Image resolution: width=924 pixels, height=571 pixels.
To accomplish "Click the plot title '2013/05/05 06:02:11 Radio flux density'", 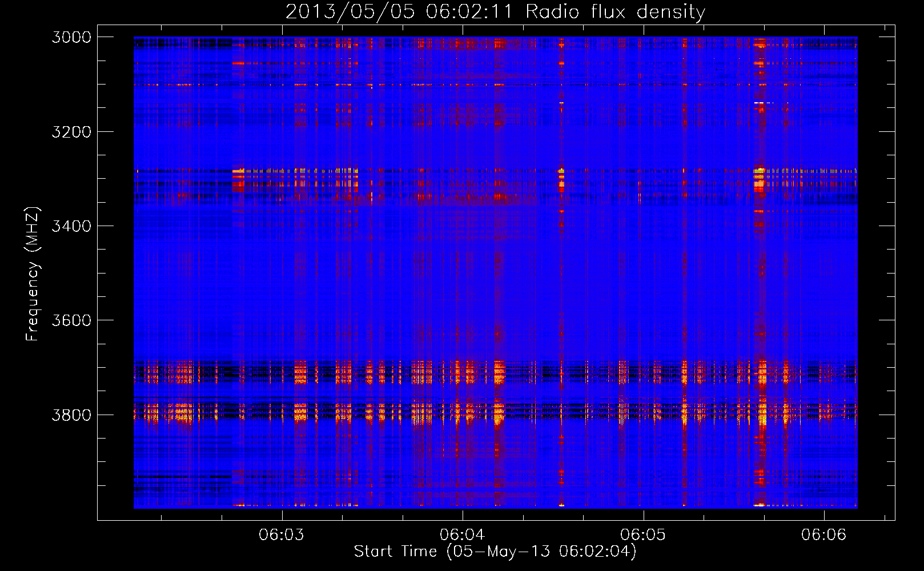I will 495,11.
